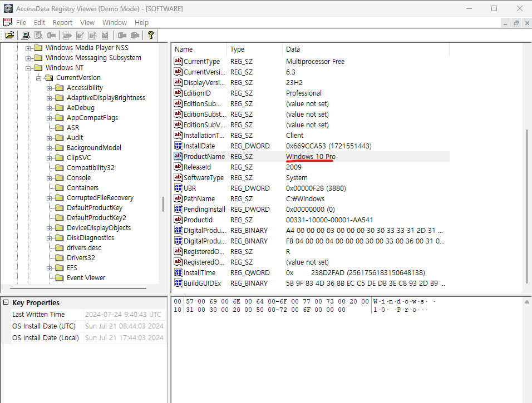
Task: Collapse the Key Properties section
Action: (x=6, y=302)
